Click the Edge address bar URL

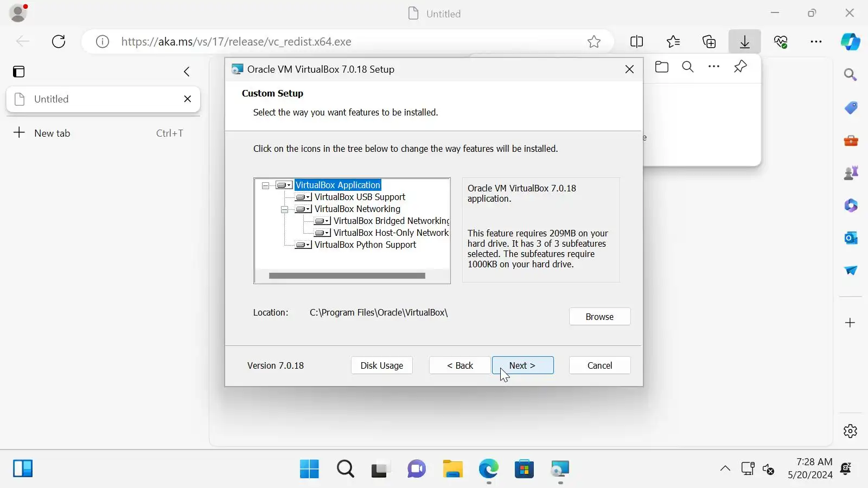236,42
